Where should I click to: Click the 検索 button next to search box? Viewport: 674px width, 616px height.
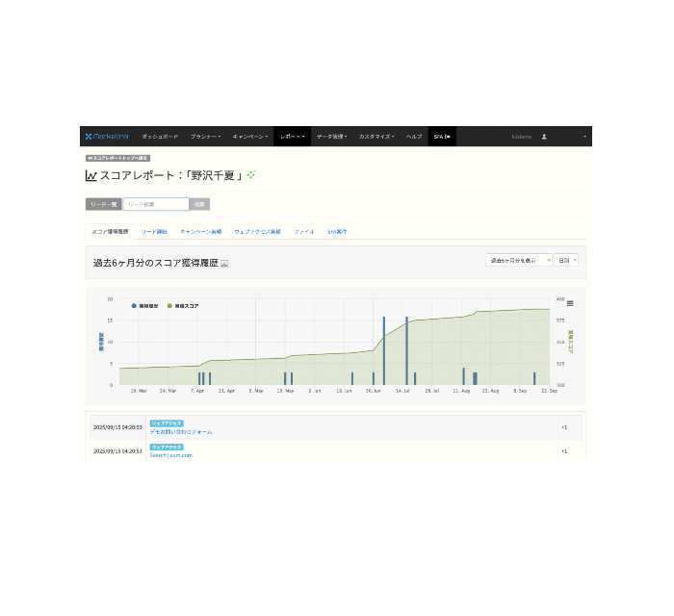(x=199, y=204)
